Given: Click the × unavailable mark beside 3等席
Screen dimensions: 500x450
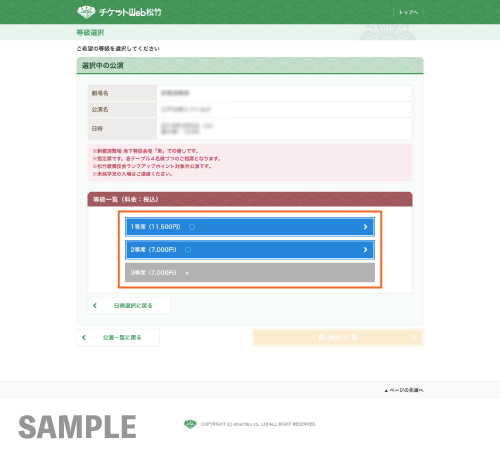Looking at the screenshot, I should (x=187, y=273).
